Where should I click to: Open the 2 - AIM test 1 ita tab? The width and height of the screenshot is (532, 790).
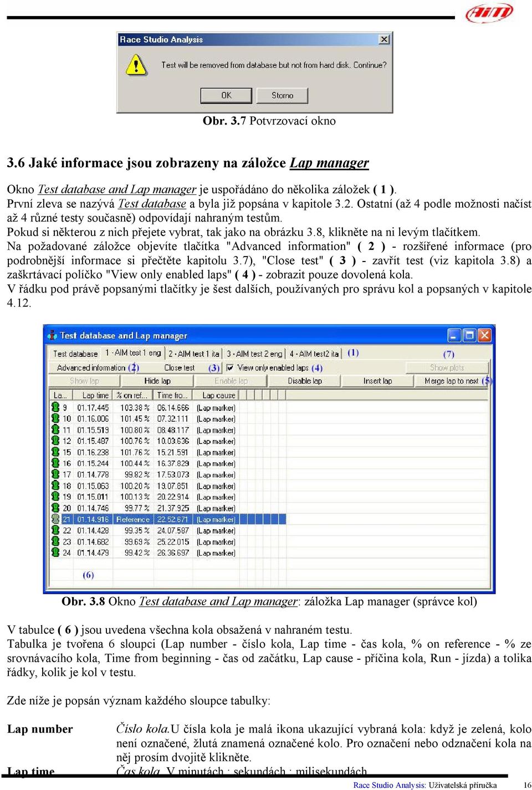click(x=194, y=353)
